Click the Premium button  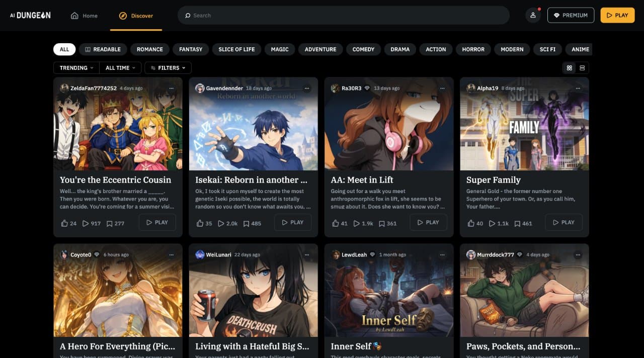(x=571, y=15)
